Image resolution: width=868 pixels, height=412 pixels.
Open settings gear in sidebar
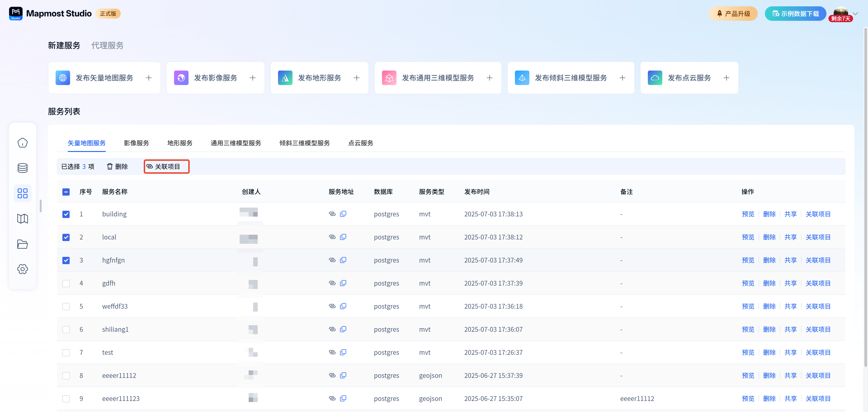(23, 269)
